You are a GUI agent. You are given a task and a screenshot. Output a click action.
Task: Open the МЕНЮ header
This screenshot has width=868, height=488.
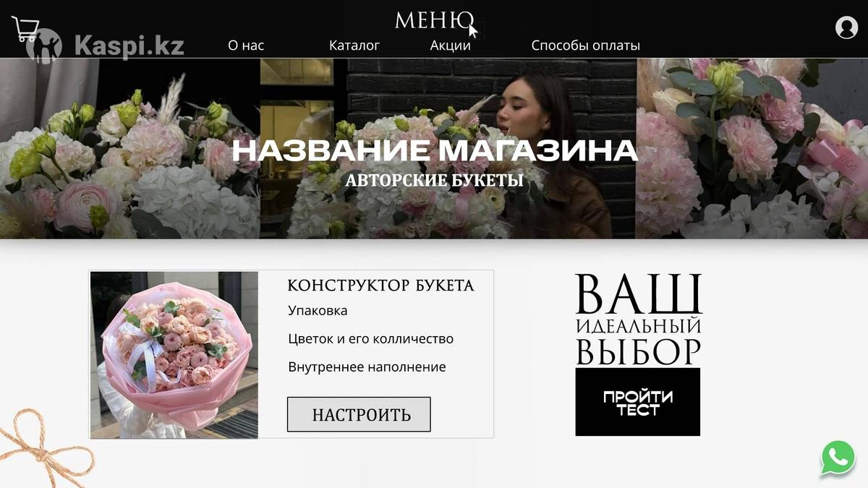point(434,20)
